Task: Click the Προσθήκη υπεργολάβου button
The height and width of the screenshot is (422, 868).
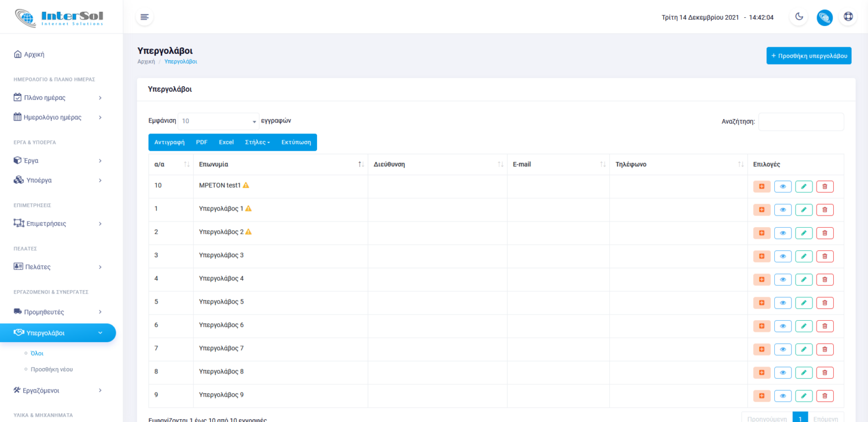Action: (808, 55)
